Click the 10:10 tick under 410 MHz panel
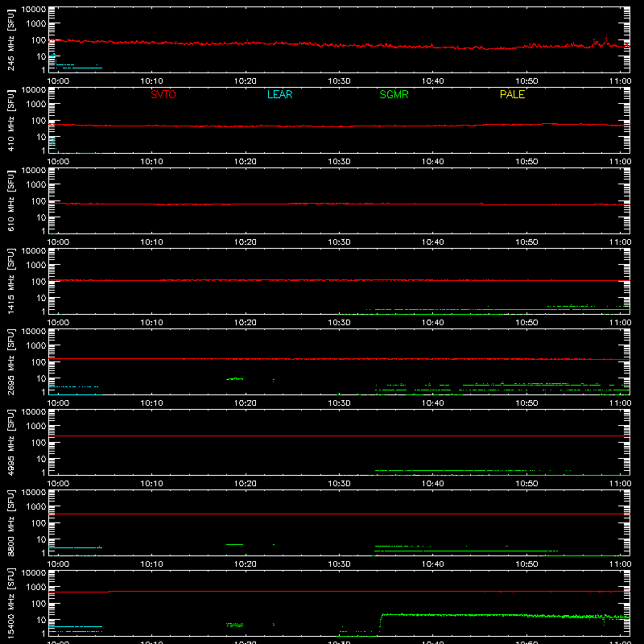This screenshot has height=644, width=644. [151, 162]
